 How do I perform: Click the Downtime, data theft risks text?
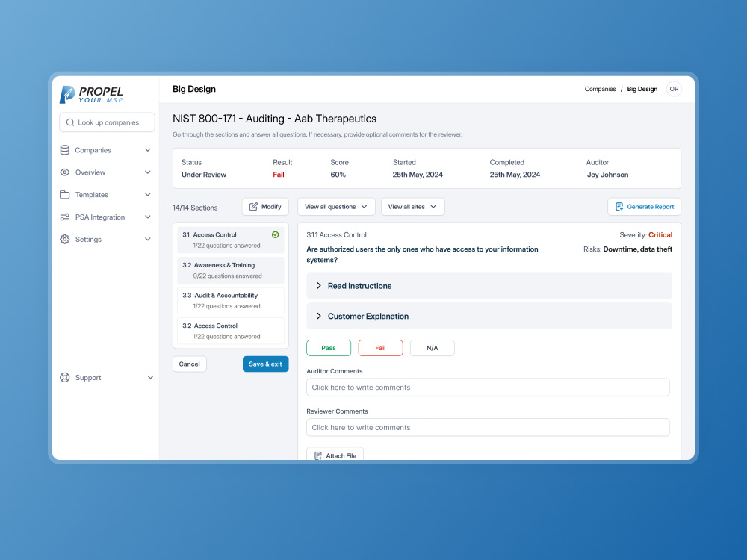click(638, 249)
